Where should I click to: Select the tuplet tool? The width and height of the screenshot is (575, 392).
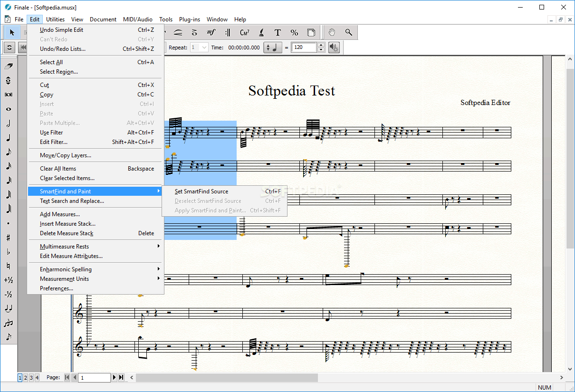8,323
